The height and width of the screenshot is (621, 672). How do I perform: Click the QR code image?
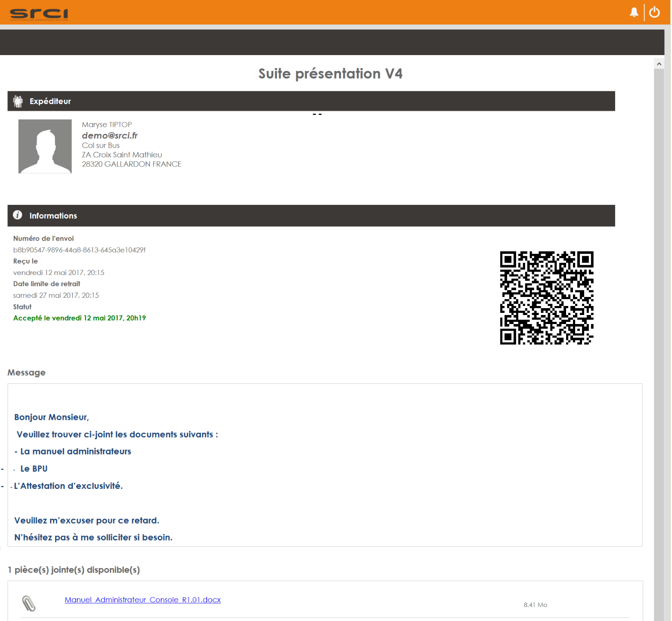[546, 298]
